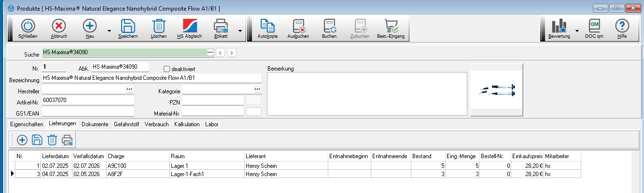Select Verfallsdatum 02.05.2026 cell
644x193 pixels.
pyautogui.click(x=89, y=174)
